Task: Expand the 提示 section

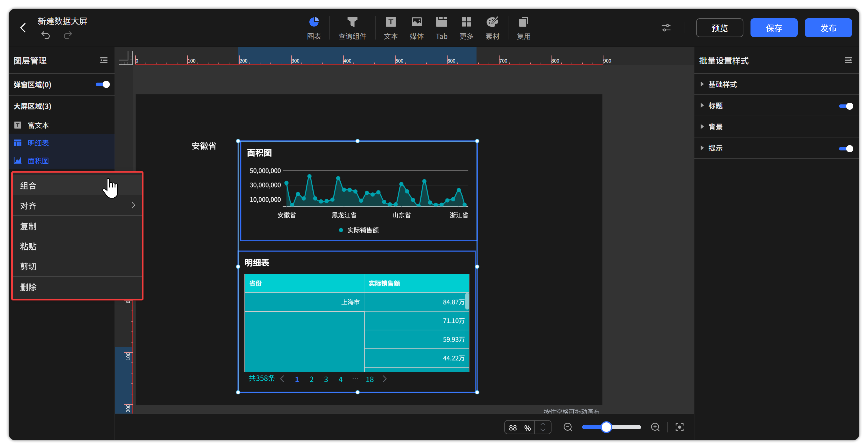Action: pos(702,148)
